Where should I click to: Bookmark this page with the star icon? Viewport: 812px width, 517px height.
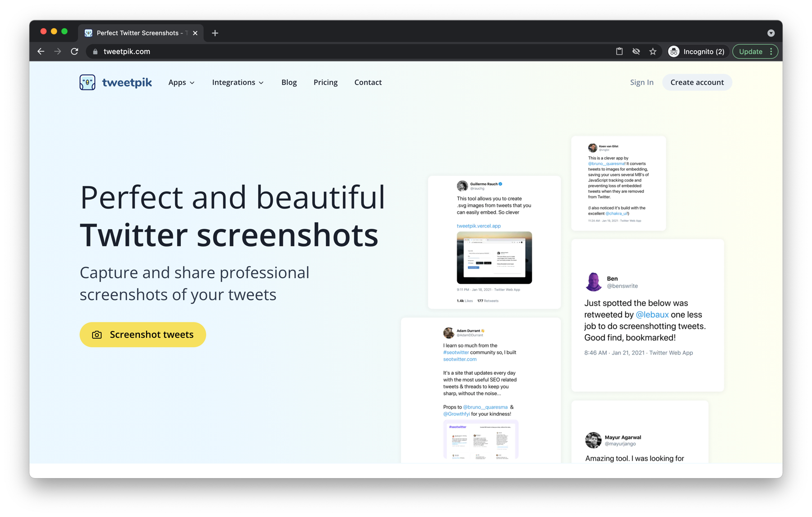[x=653, y=51]
